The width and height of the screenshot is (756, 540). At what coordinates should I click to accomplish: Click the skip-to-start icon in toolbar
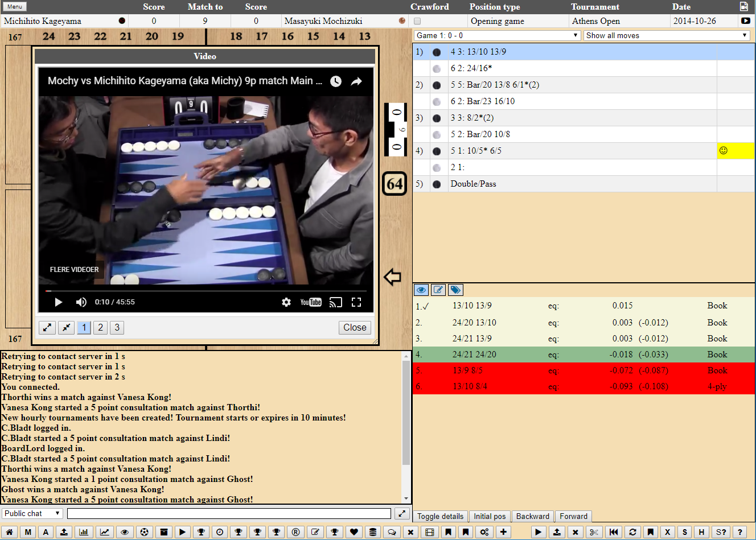tap(614, 532)
